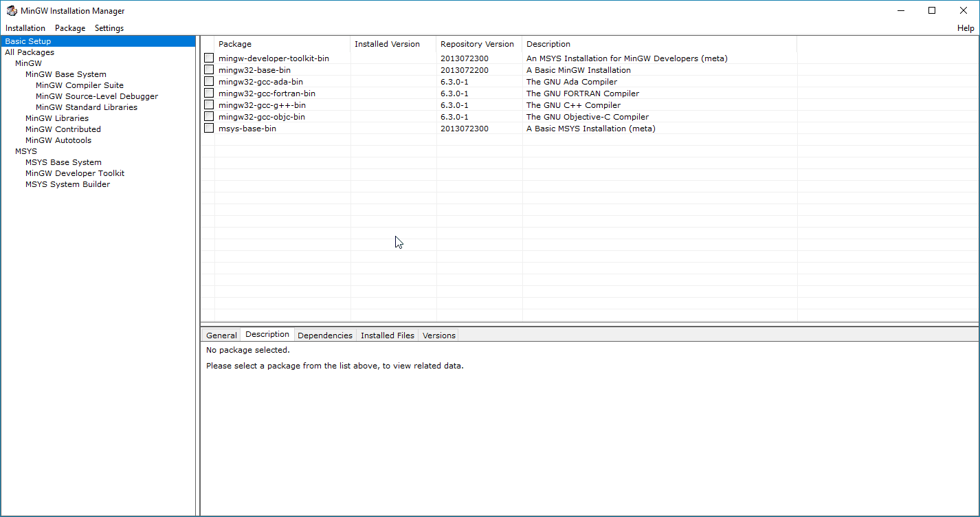
Task: Mark the mingw32-base-bin package checkbox
Action: 209,69
